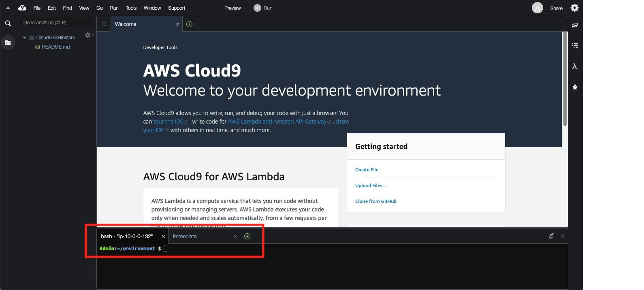Open the Find menu
Image resolution: width=644 pixels, height=290 pixels.
click(68, 8)
